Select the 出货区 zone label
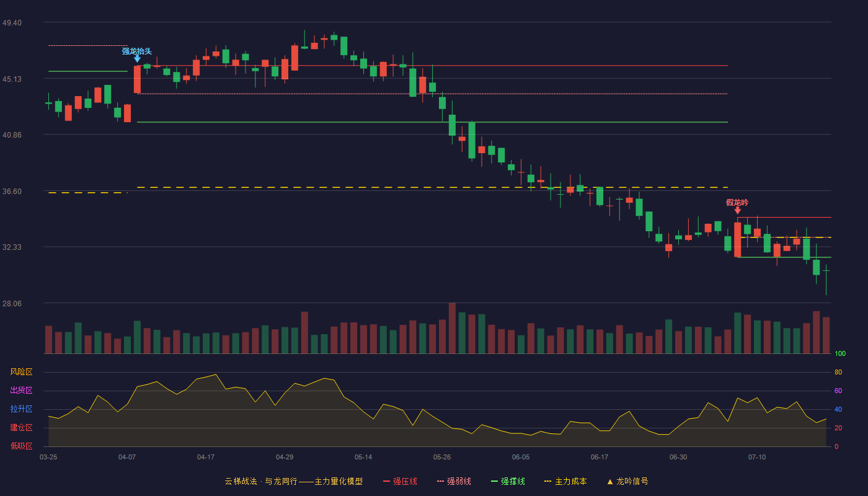 tap(21, 391)
